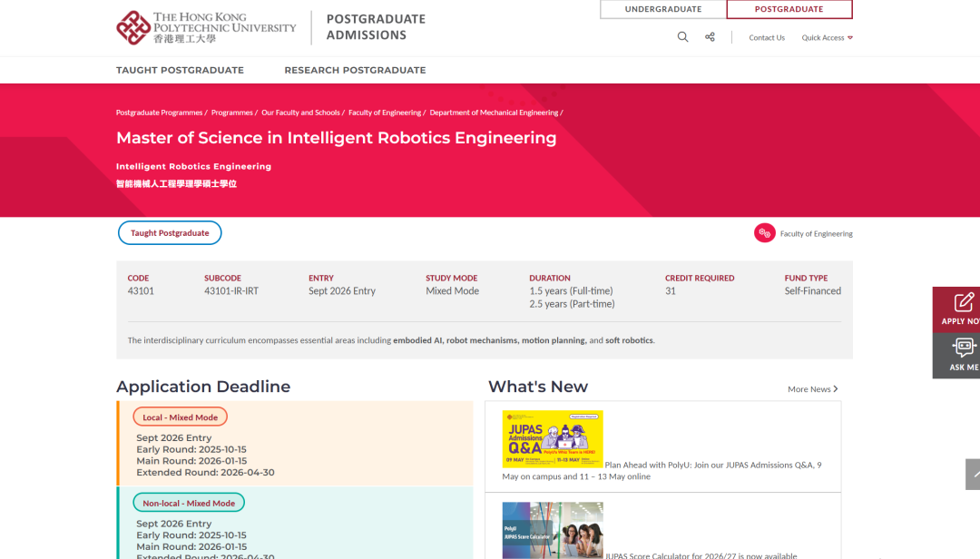Click the What's New heading
Screen dimensions: 980x559
coord(538,387)
